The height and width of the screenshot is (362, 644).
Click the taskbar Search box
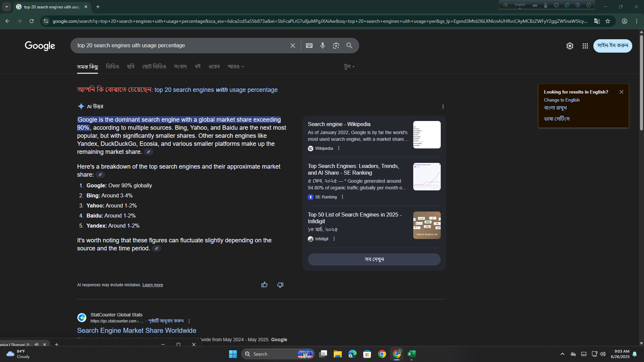pos(278,354)
